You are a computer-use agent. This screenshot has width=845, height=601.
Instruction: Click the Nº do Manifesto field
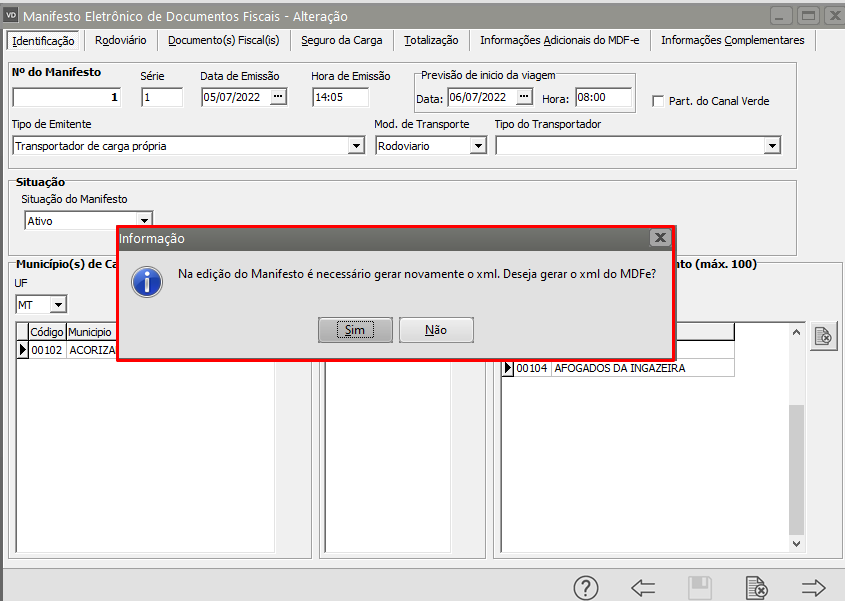pos(67,97)
